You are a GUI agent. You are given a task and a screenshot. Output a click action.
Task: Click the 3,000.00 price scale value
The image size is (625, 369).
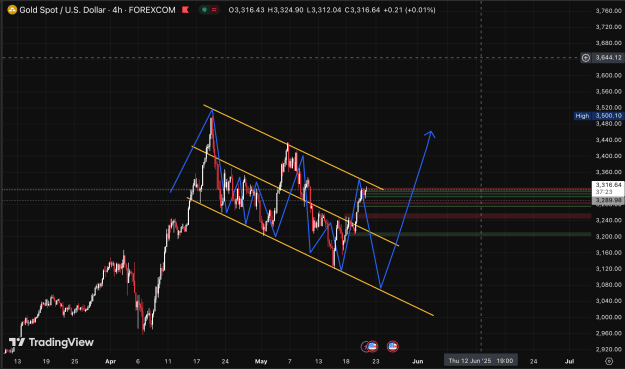[x=608, y=317]
